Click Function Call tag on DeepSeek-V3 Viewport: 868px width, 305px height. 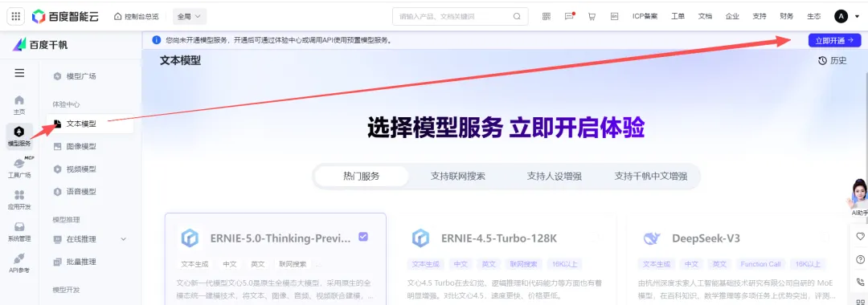tap(760, 264)
